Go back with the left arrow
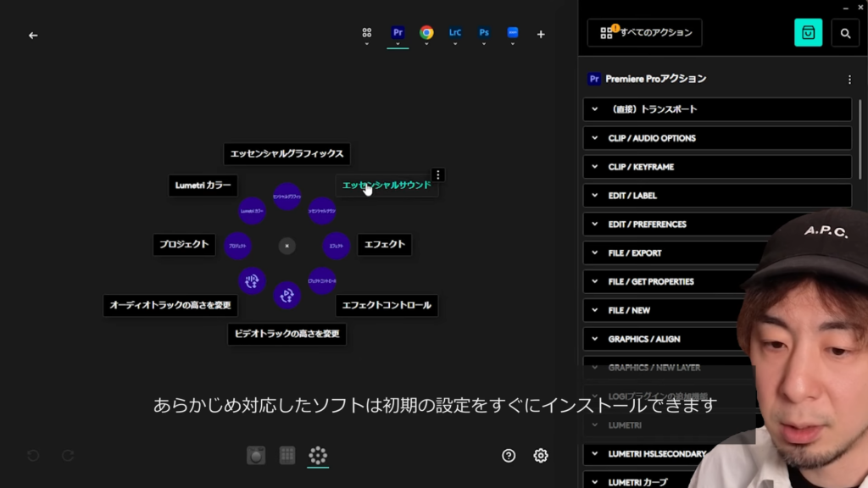This screenshot has width=868, height=488. [33, 36]
